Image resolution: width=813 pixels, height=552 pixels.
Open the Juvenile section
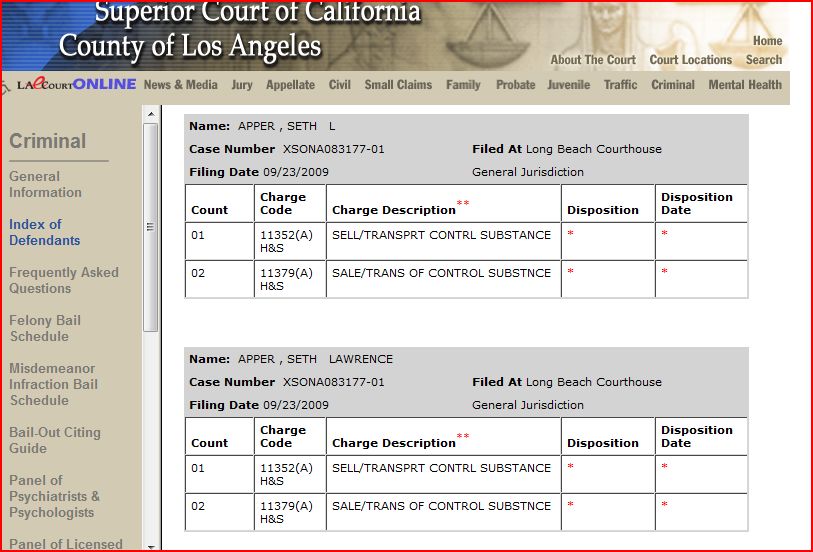click(569, 84)
